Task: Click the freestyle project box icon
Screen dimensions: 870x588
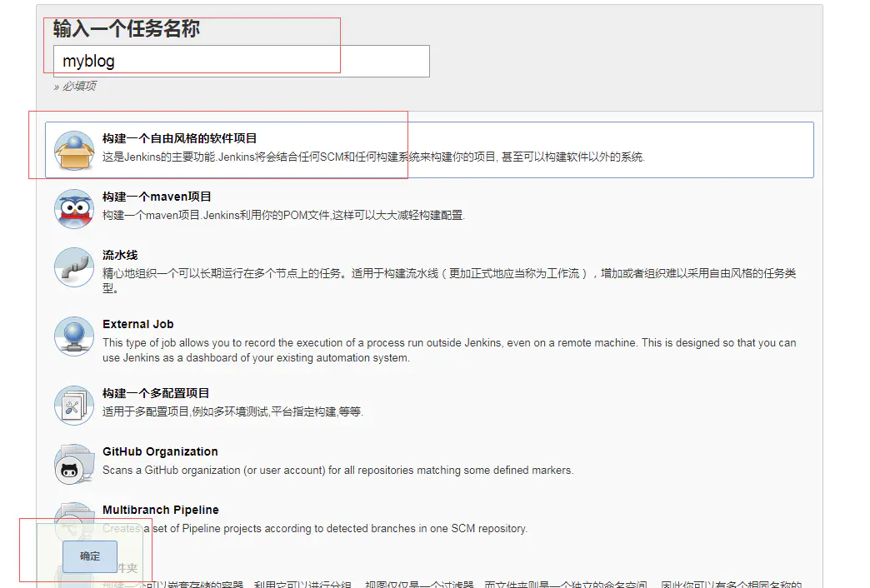Action: (74, 150)
